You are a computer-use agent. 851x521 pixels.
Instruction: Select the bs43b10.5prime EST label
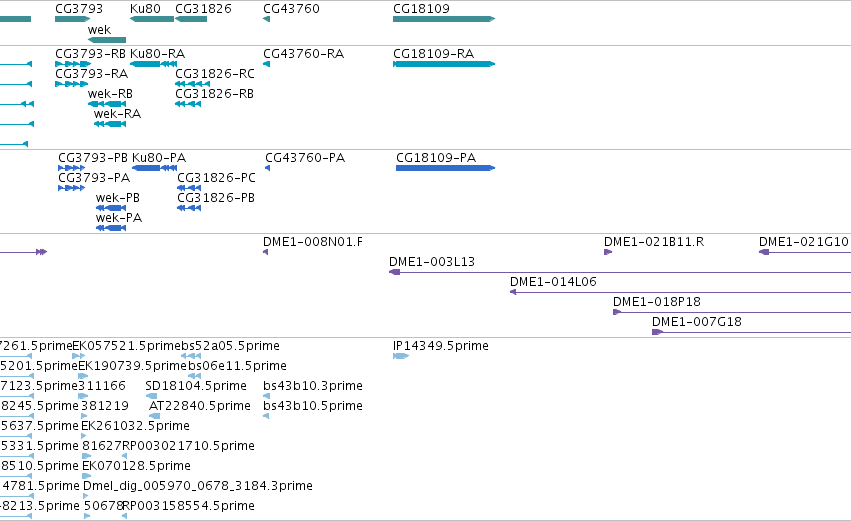click(313, 406)
